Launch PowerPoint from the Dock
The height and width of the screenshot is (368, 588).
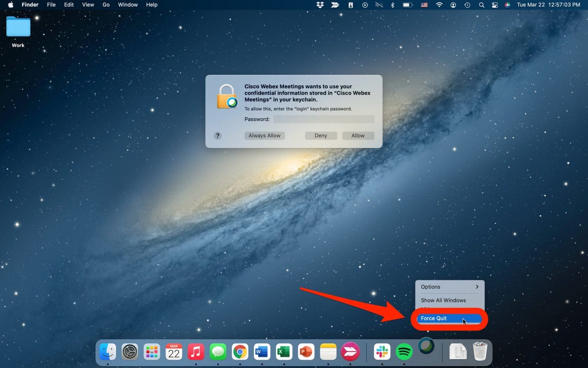(x=306, y=352)
